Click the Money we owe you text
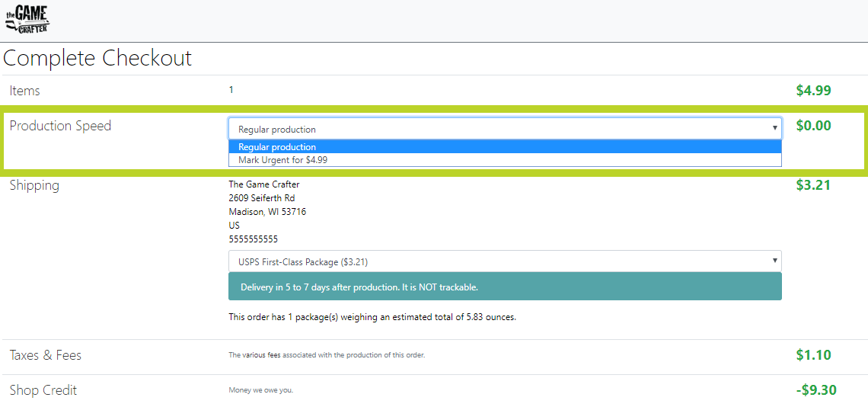Viewport: 868px width, 407px height. (x=260, y=390)
